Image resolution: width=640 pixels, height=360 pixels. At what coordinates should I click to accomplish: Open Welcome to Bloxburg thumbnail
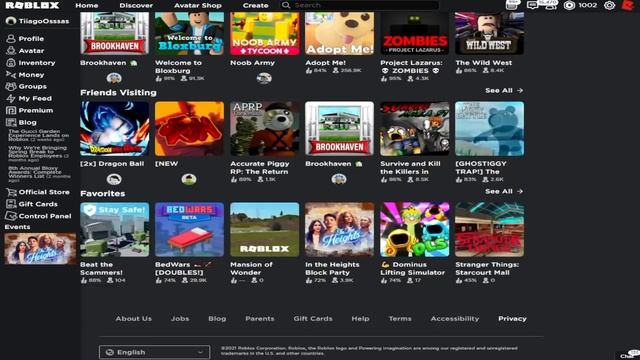[189, 33]
